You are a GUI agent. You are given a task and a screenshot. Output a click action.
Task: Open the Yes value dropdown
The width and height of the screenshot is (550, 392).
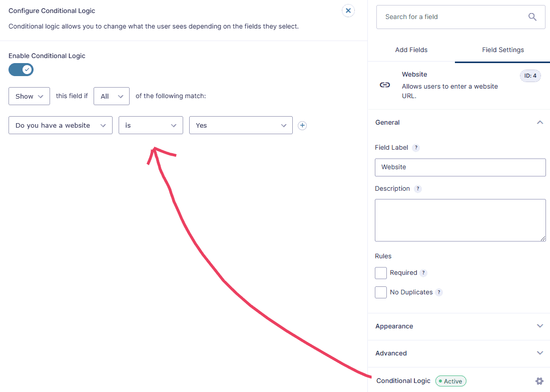click(x=240, y=125)
